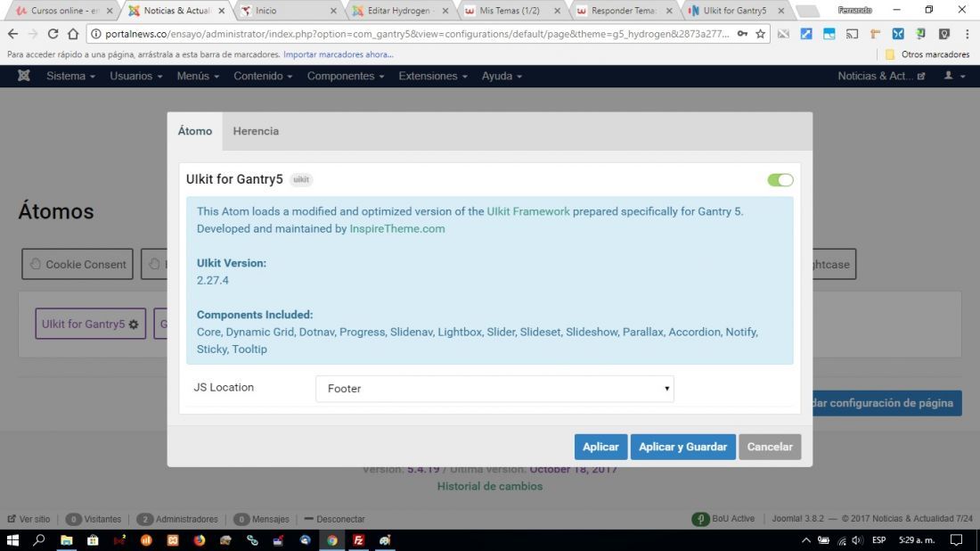Switch to the Responder Tema browser tab
The image size is (980, 551).
[x=624, y=11]
